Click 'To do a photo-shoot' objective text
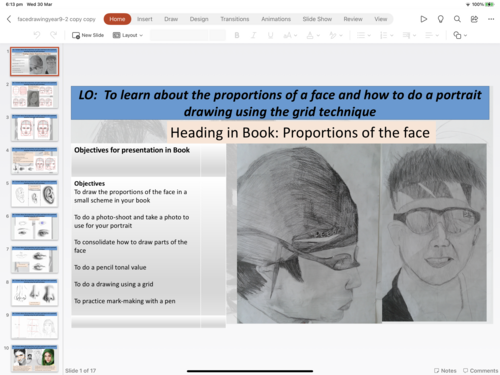 131,221
